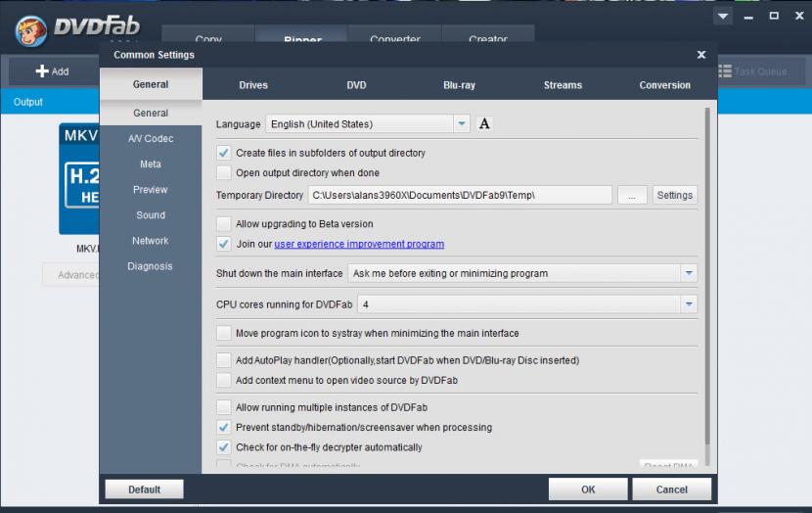
Task: Click the Cancel button
Action: click(672, 490)
